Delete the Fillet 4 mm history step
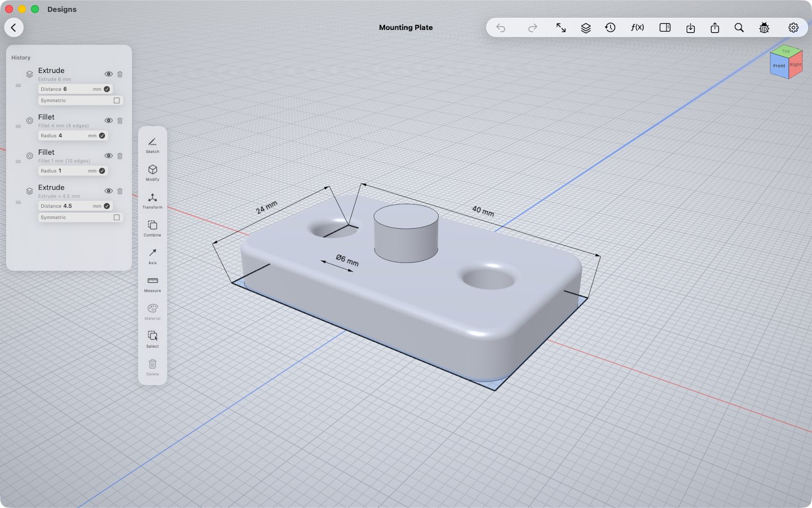The width and height of the screenshot is (812, 508). (x=120, y=120)
